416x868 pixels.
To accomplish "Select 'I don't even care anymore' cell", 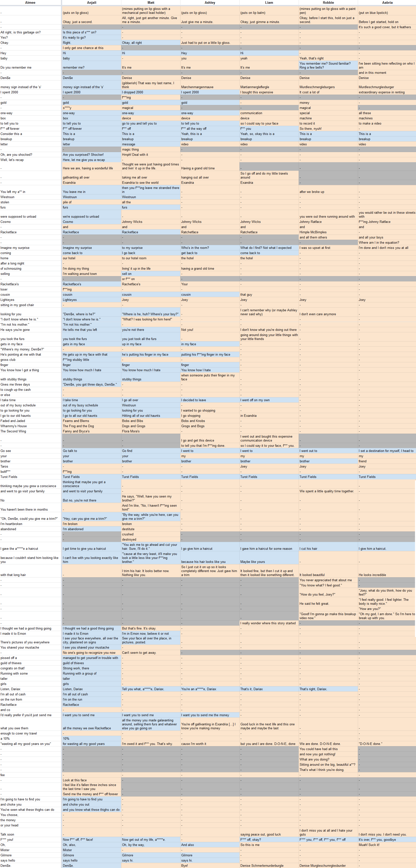I will pyautogui.click(x=328, y=312).
